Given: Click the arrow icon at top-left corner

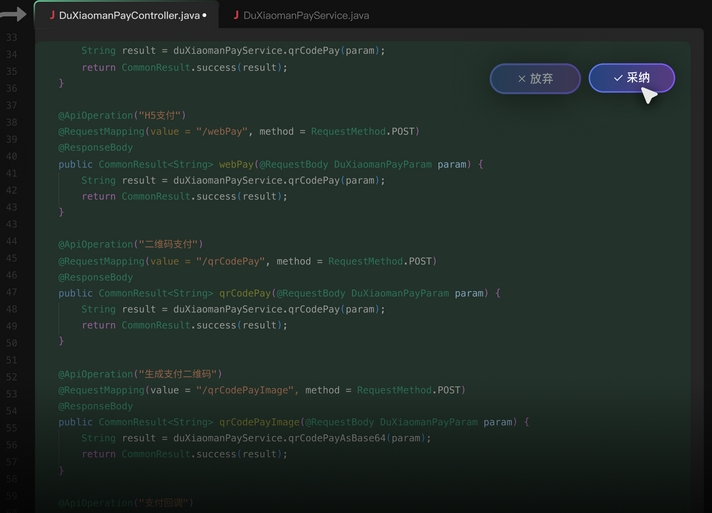Looking at the screenshot, I should point(12,15).
